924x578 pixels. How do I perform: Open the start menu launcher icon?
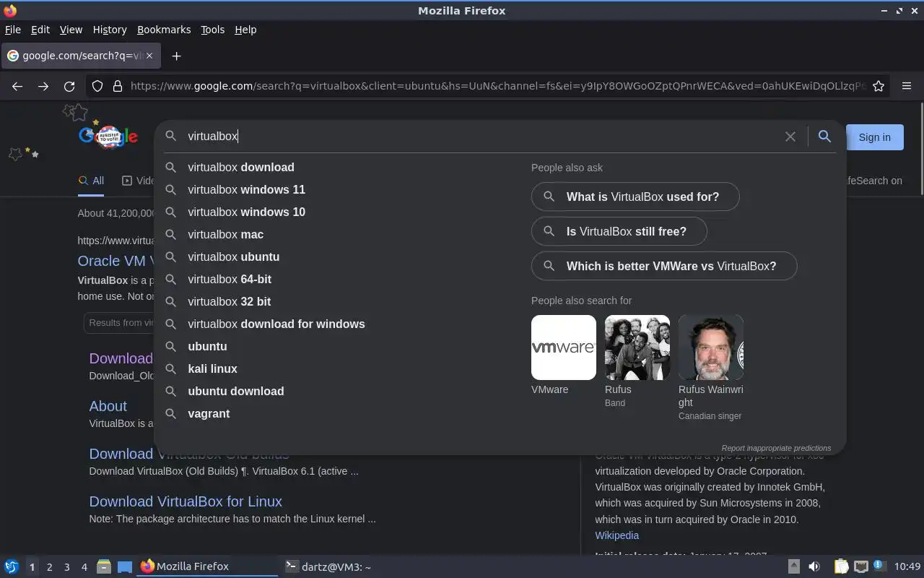click(x=11, y=566)
